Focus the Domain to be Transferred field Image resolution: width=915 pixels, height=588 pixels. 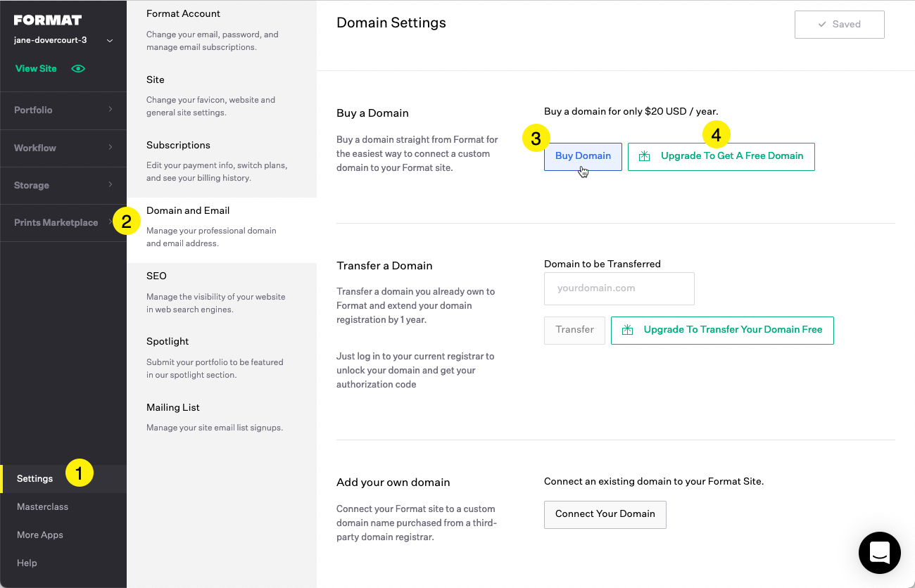click(619, 289)
